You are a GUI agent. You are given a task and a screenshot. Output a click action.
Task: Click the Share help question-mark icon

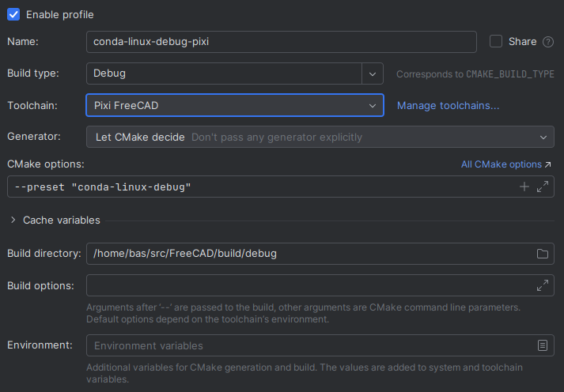548,41
